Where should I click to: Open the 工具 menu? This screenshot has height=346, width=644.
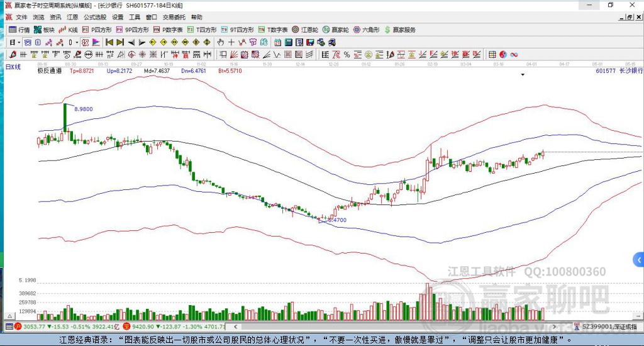pyautogui.click(x=135, y=17)
